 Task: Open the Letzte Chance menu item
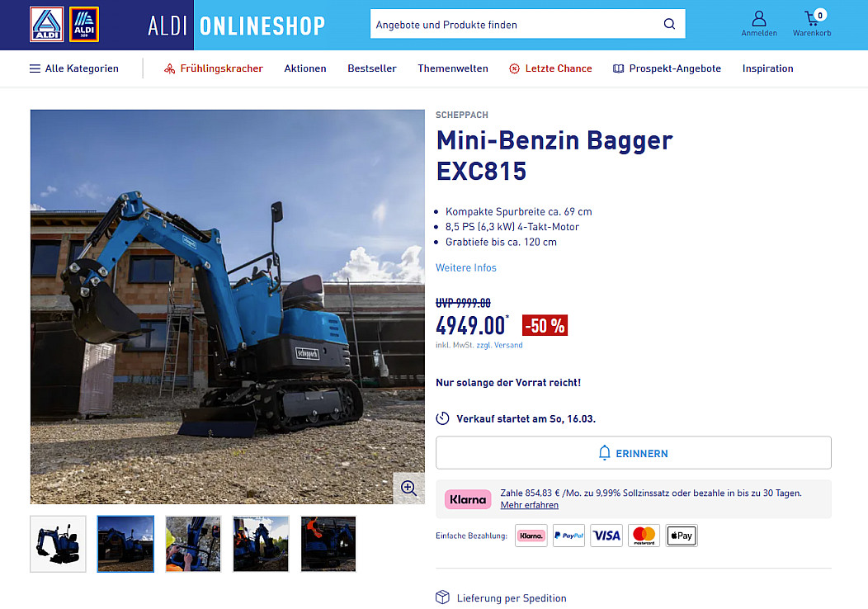coord(550,68)
